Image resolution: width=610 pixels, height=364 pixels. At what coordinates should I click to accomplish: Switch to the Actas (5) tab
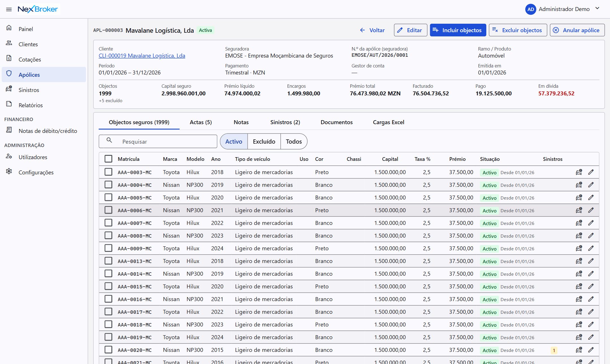pyautogui.click(x=201, y=122)
